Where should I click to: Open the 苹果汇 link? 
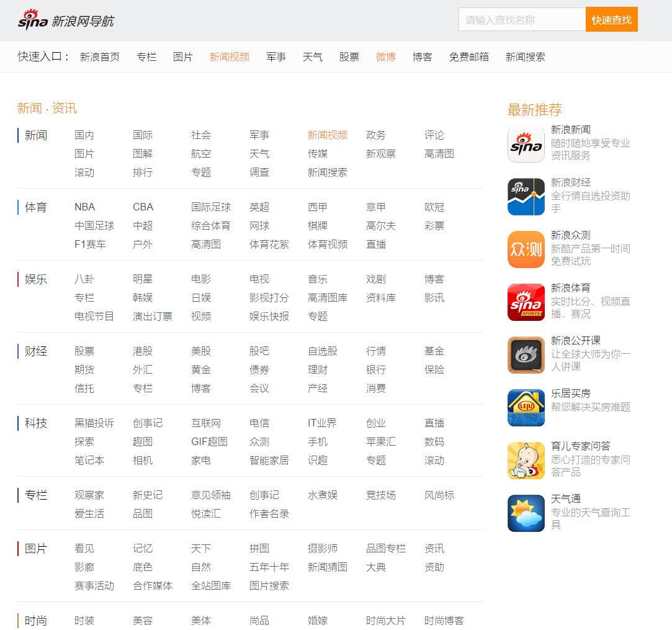380,442
